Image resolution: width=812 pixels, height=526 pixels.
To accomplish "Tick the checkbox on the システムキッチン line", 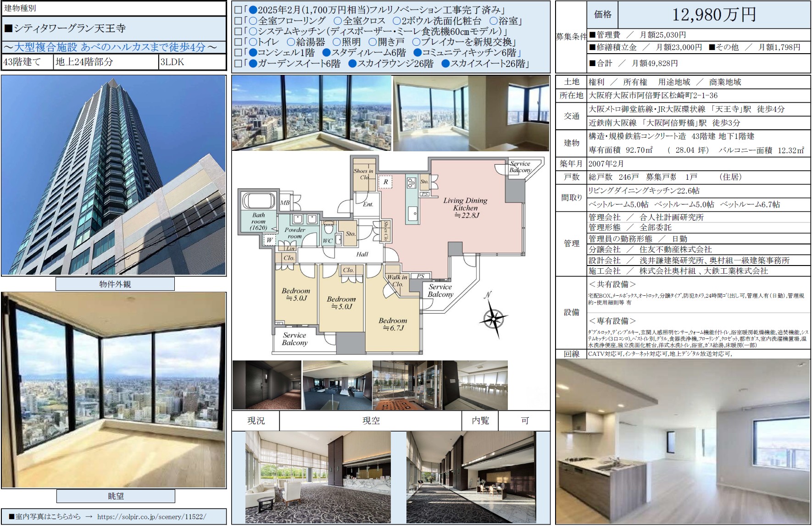I will 237,32.
